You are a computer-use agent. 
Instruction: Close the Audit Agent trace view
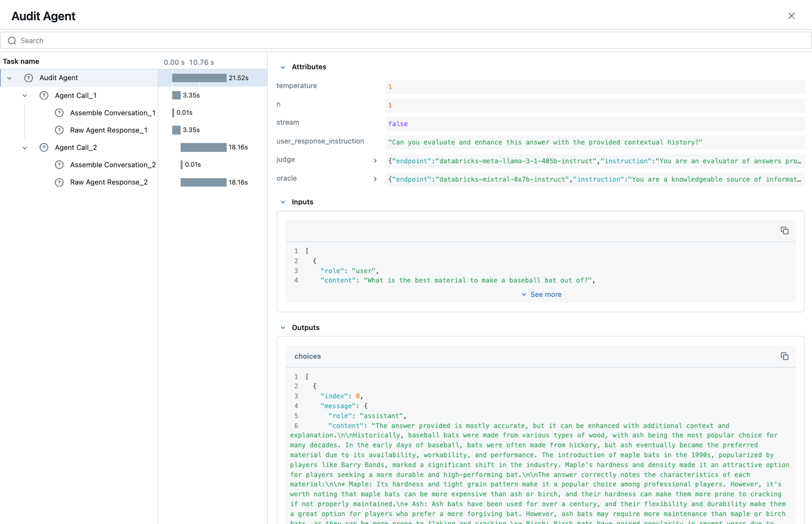point(792,15)
